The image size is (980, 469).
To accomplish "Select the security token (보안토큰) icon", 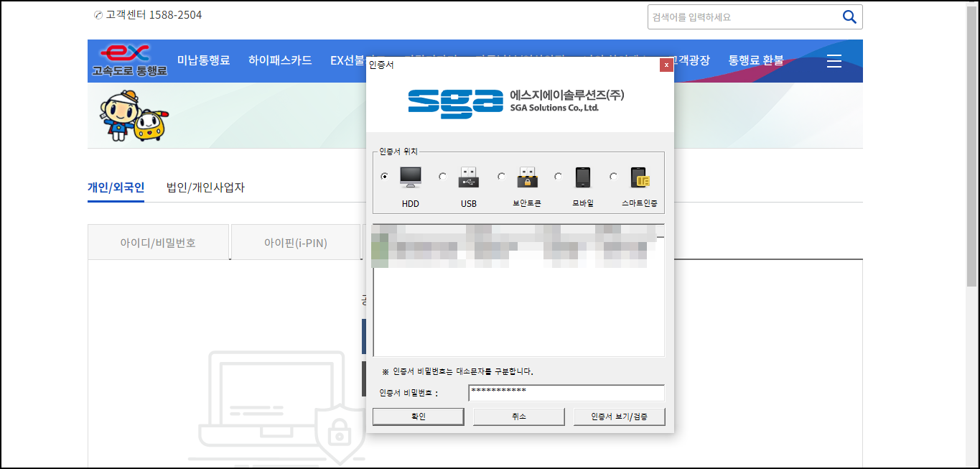I will (527, 177).
